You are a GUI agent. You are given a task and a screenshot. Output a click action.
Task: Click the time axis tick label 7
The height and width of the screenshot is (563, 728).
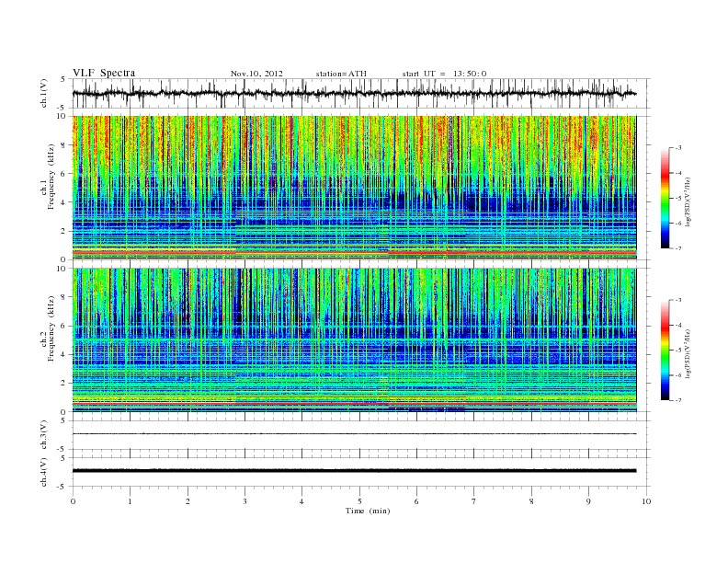[474, 501]
